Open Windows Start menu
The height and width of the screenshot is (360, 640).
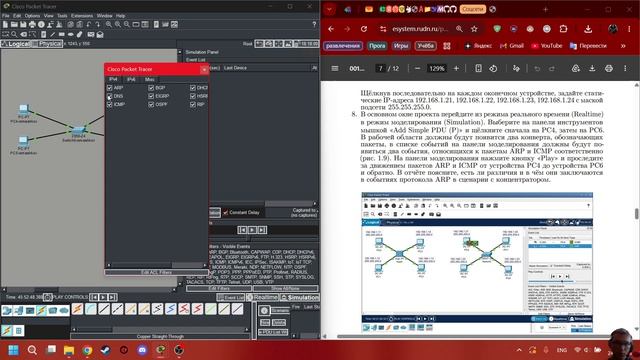[13, 350]
